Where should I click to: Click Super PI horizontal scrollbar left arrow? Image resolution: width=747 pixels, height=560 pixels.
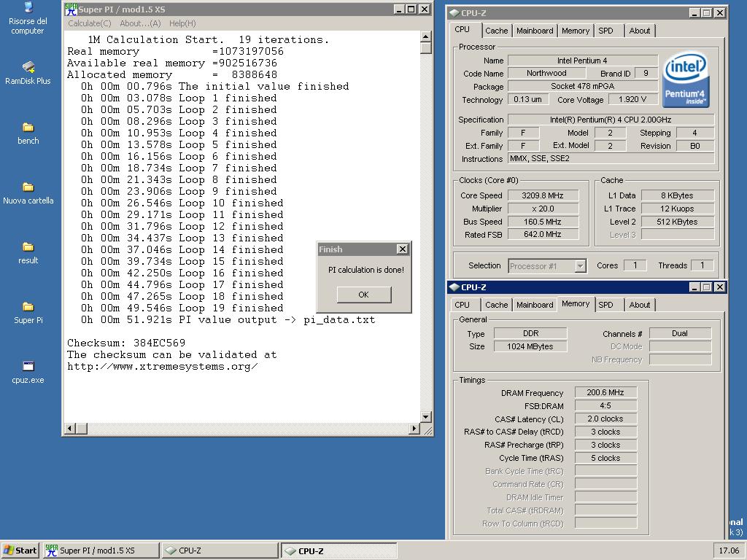tap(70, 429)
